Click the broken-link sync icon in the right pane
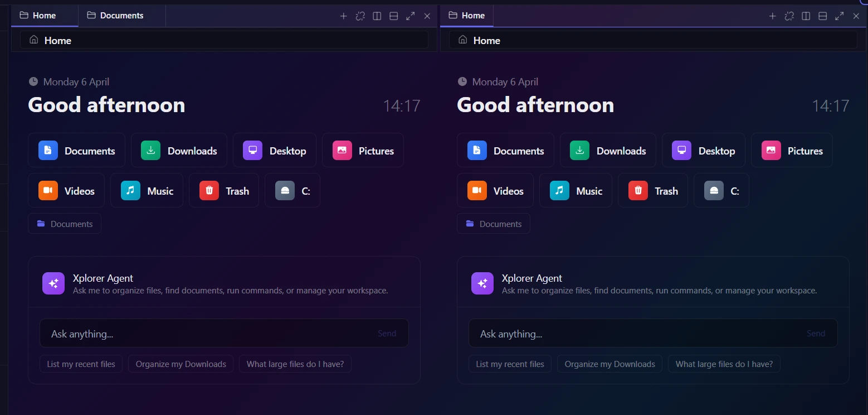 (789, 16)
